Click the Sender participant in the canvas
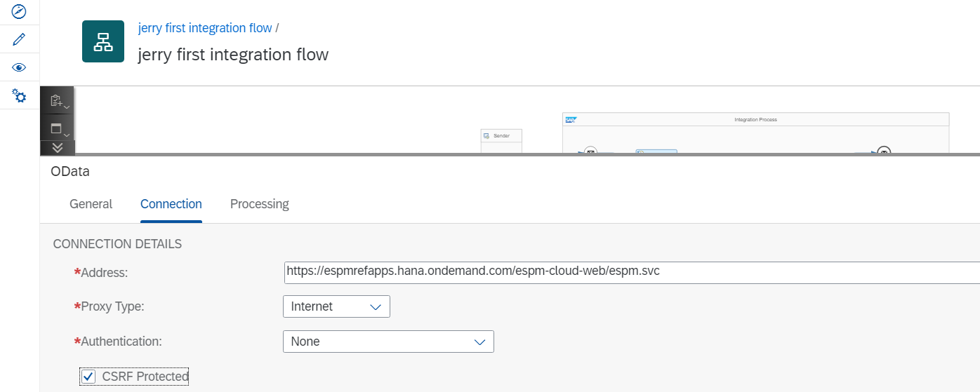 (501, 136)
